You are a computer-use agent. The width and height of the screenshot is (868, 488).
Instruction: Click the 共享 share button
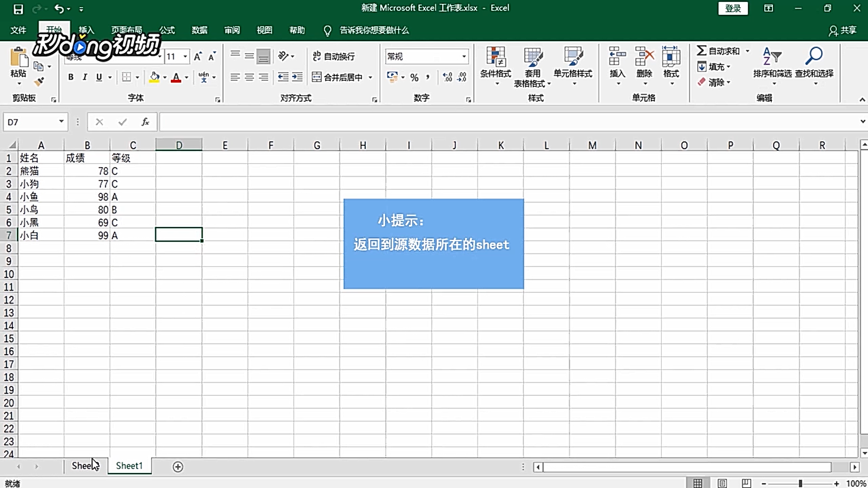(x=843, y=30)
